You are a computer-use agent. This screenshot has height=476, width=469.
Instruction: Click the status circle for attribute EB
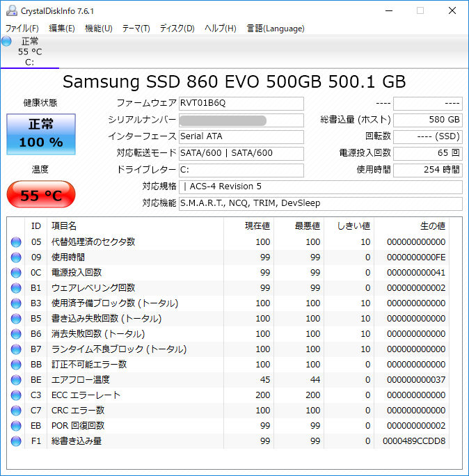point(16,426)
